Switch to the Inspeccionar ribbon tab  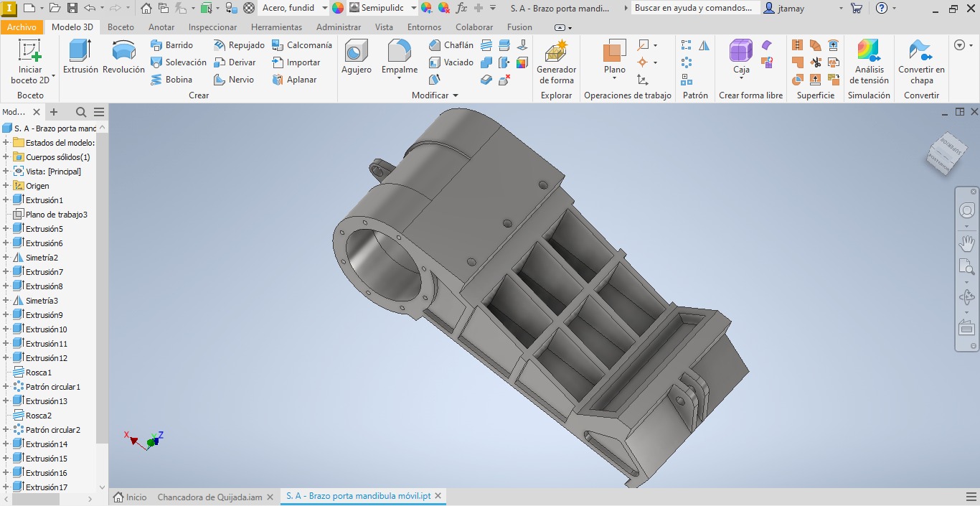coord(212,27)
